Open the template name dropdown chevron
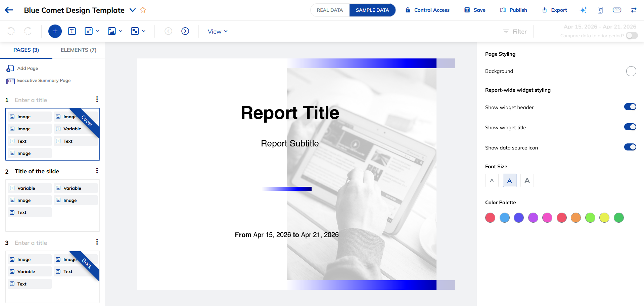The height and width of the screenshot is (306, 644). point(133,10)
